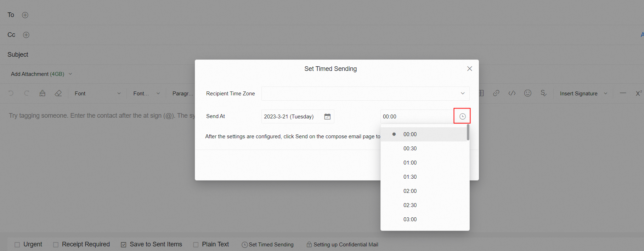Select 00:00 in the time list
644x251 pixels.
(424, 134)
